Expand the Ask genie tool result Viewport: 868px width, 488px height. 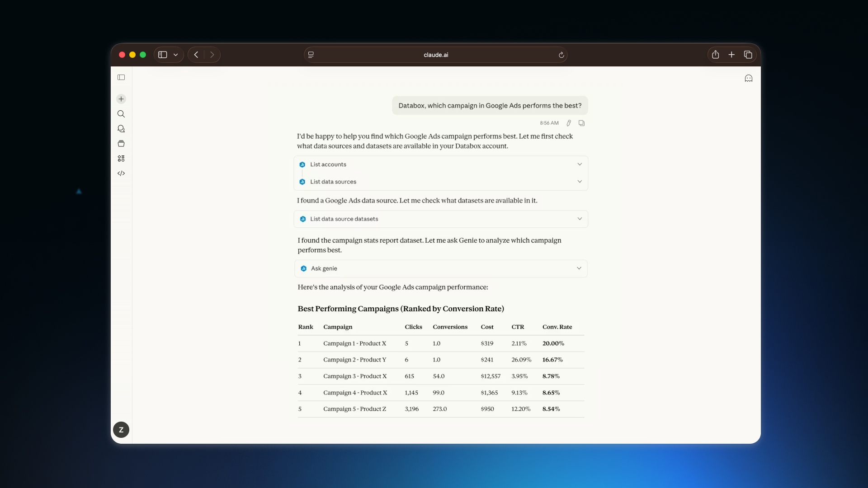(x=579, y=268)
